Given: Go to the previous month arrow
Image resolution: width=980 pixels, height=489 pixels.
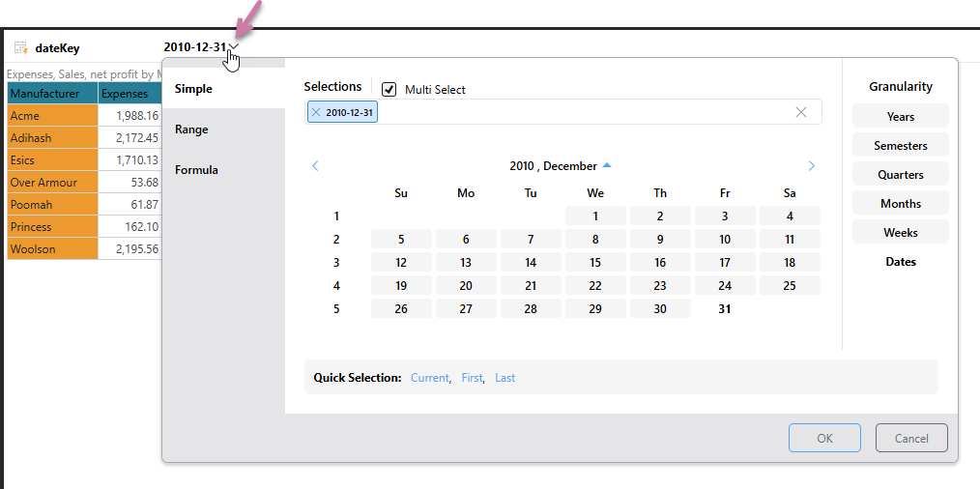Looking at the screenshot, I should point(315,166).
